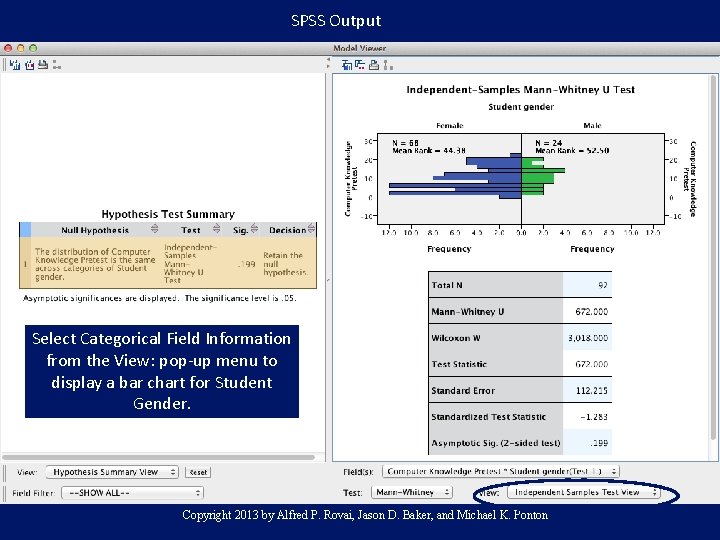Click the Standard Error value 112.215

pos(591,391)
